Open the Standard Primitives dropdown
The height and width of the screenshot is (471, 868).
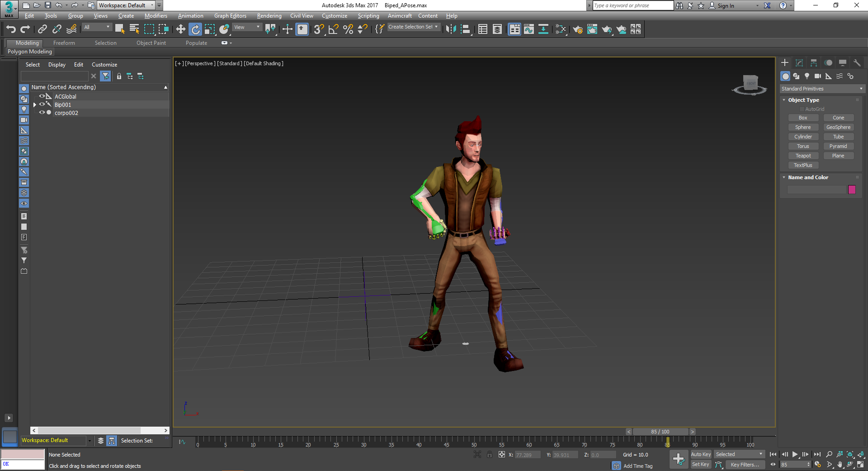[822, 89]
